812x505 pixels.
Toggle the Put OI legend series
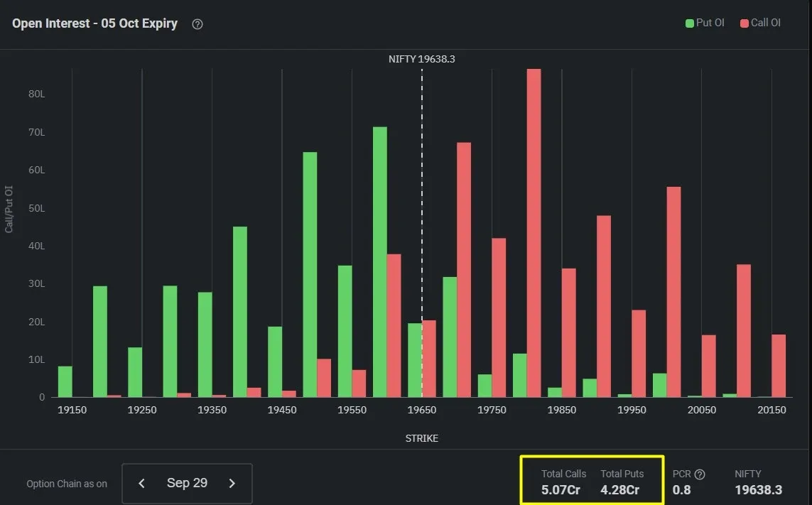point(705,23)
